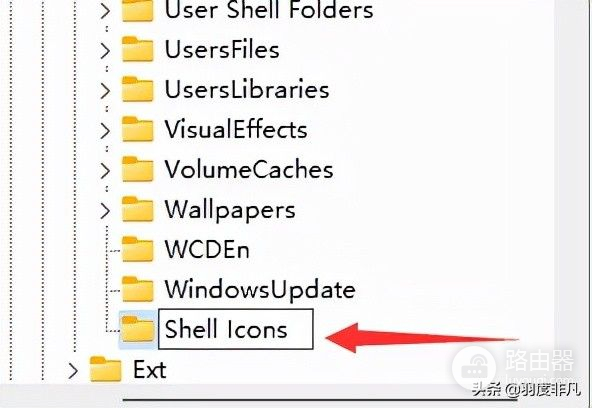The image size is (592, 408).
Task: Select the VisualEffects folder icon
Action: click(137, 129)
